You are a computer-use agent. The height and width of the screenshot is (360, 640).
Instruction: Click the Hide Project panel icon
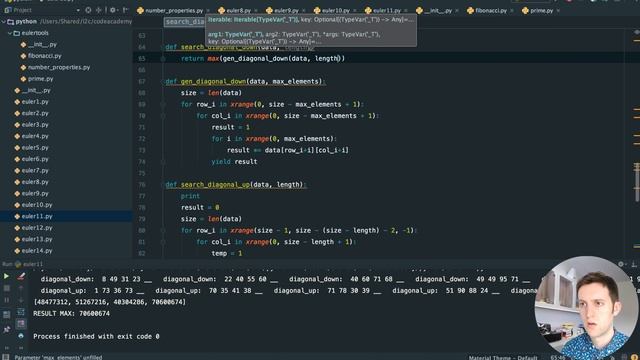coord(125,10)
